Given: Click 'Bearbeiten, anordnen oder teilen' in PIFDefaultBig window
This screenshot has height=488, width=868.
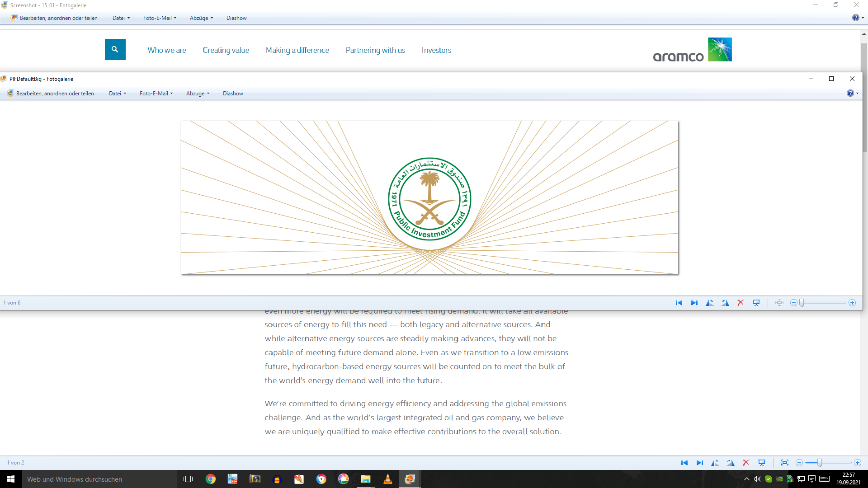Looking at the screenshot, I should [51, 94].
